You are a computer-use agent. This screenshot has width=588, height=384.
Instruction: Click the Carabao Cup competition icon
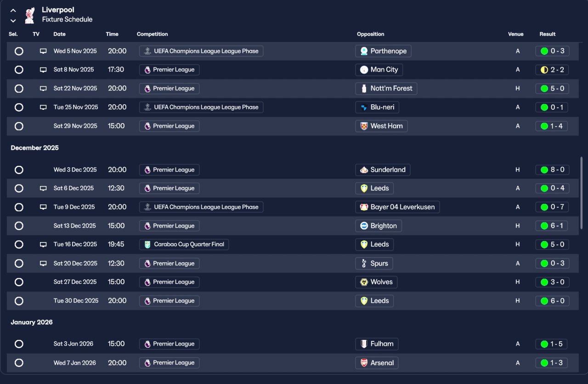[x=147, y=244]
